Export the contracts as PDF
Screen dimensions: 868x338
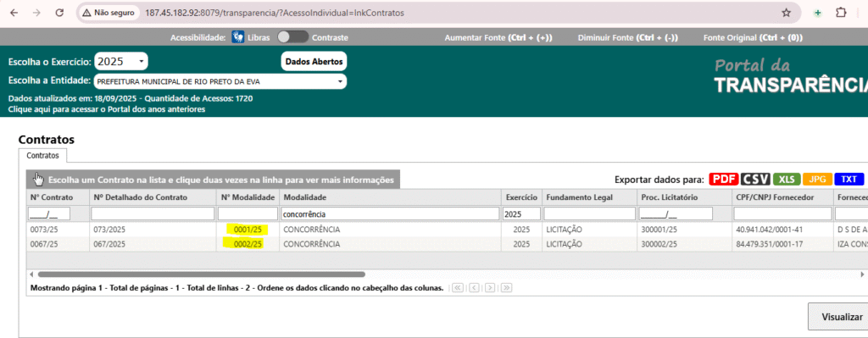[x=723, y=180]
